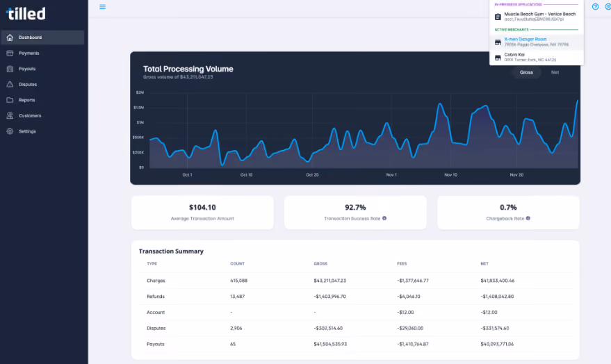
Task: Select X-men Danger Room merchant
Action: pos(537,42)
